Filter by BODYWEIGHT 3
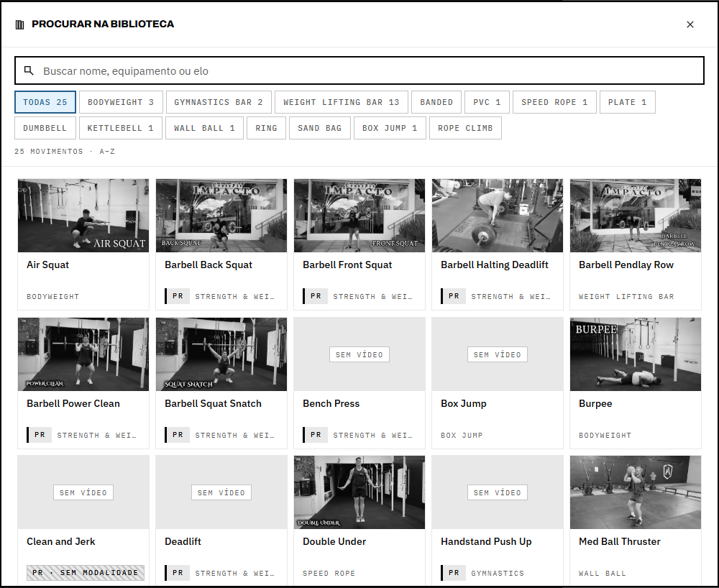Image resolution: width=719 pixels, height=588 pixels. [121, 102]
